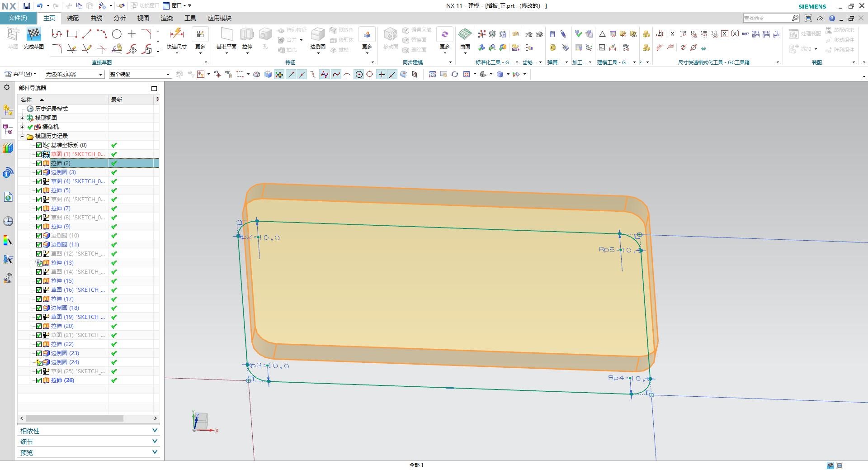The width and height of the screenshot is (868, 470).
Task: Click the 最新 column header
Action: pos(132,100)
